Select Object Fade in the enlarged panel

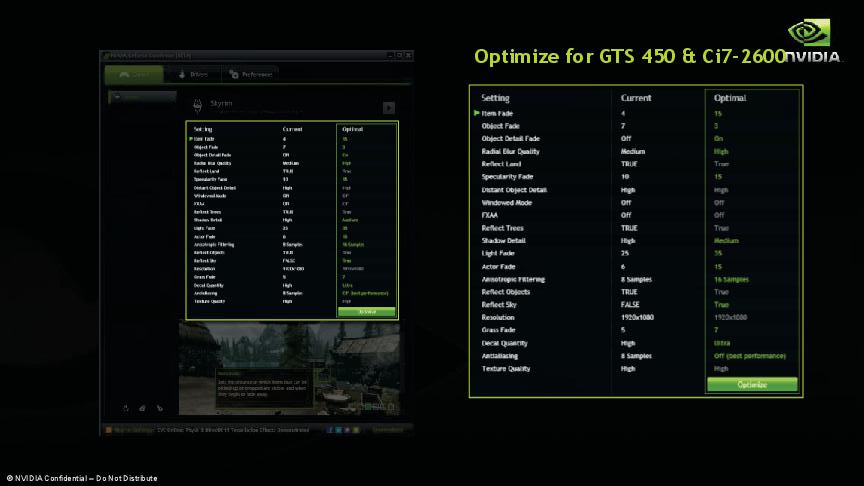[500, 126]
